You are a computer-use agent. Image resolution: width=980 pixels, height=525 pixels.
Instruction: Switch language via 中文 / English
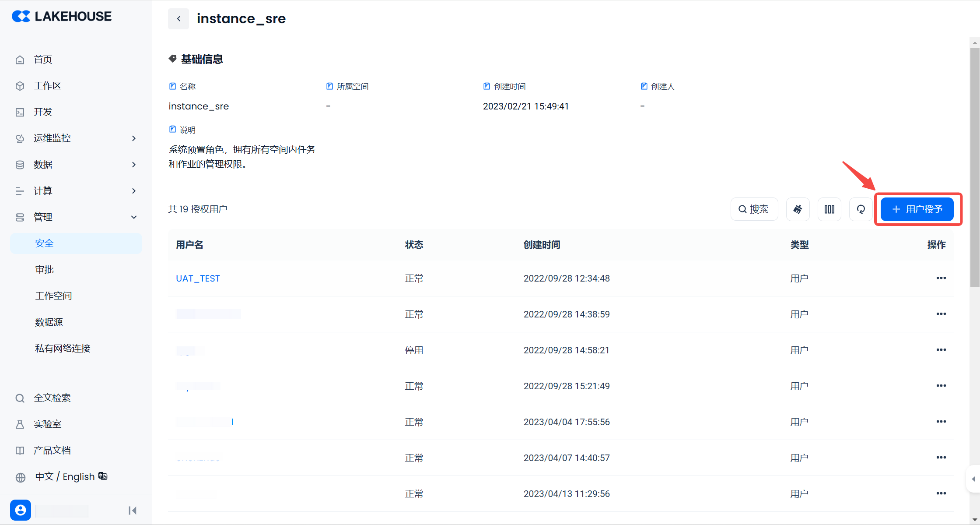click(65, 476)
